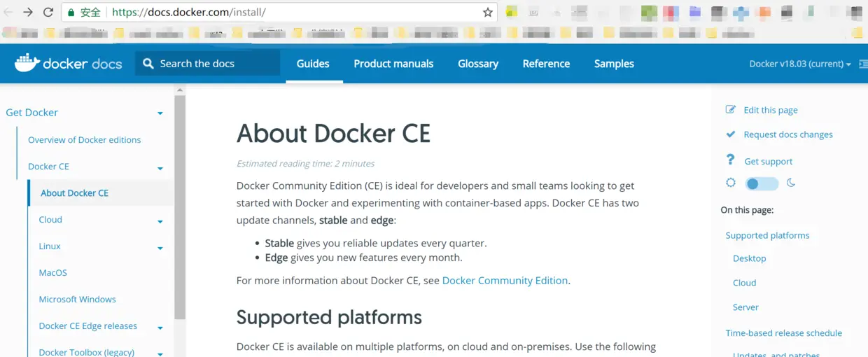The width and height of the screenshot is (868, 357).
Task: Expand the Docker Toolbox (legacy) arrow
Action: click(x=160, y=353)
